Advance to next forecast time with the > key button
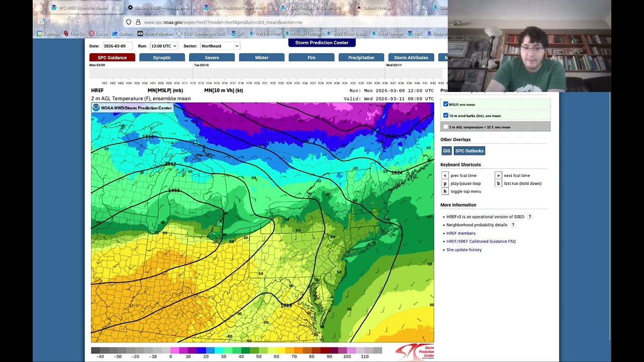Viewport: 644px width, 362px height. [498, 175]
